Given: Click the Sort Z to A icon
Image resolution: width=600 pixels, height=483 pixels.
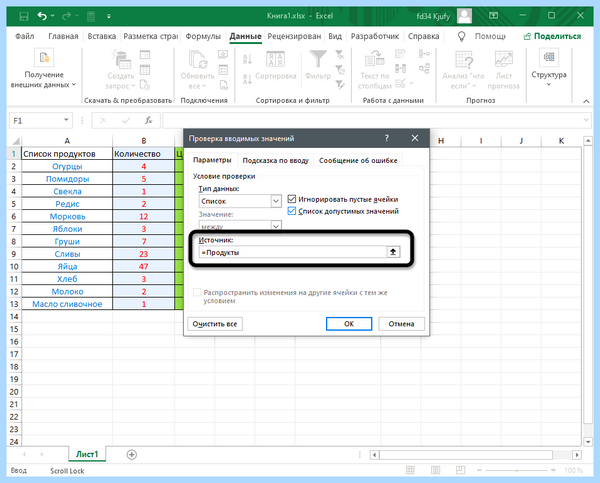Looking at the screenshot, I should (x=247, y=79).
